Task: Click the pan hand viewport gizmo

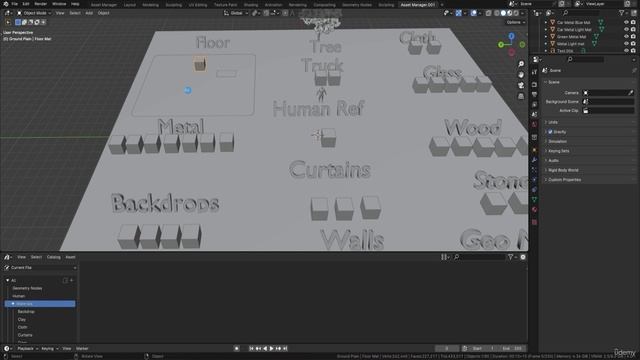Action: coord(521,75)
